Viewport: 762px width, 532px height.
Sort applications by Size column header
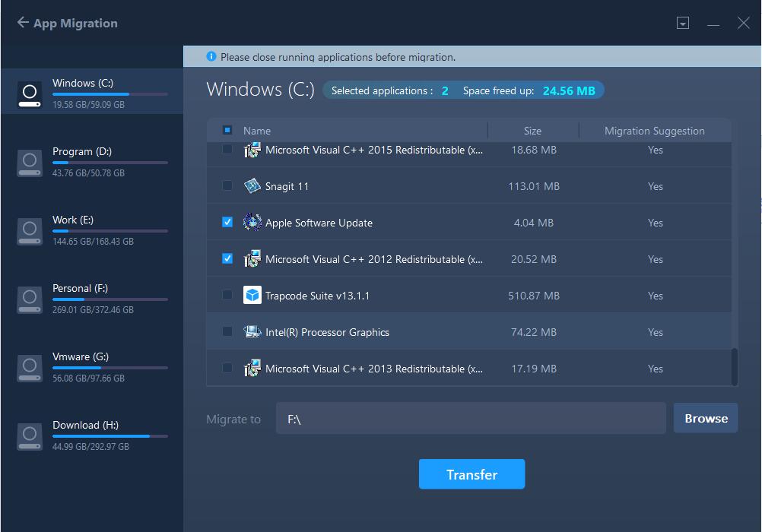[532, 131]
